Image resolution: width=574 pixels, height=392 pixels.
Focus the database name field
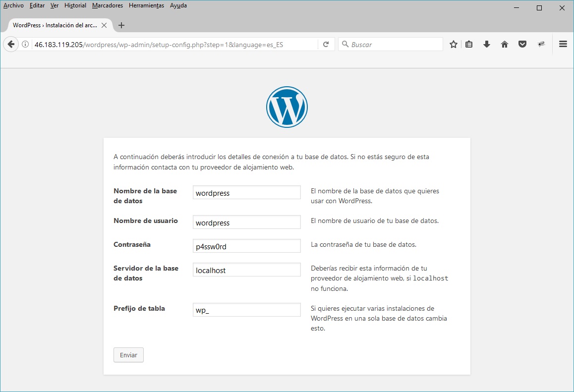coord(247,192)
